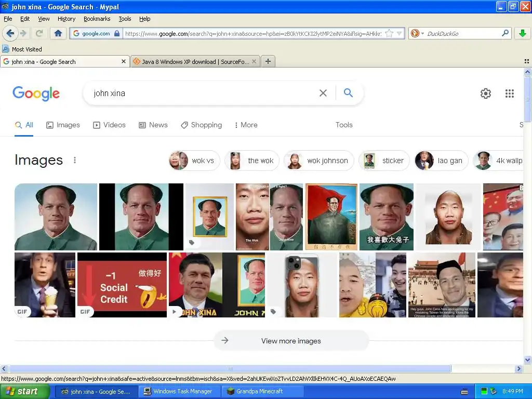The image size is (532, 399).
Task: Click the keyboard icon in system tray
Action: 464,392
